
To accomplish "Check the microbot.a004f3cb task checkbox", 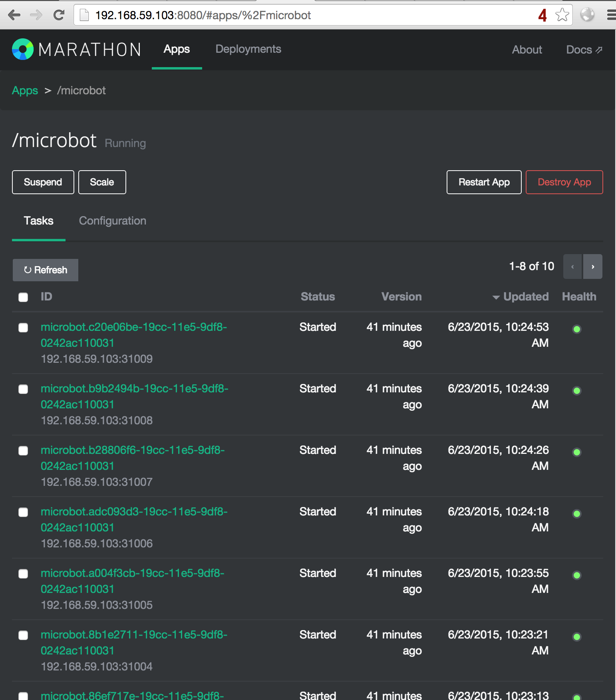I will [x=23, y=574].
